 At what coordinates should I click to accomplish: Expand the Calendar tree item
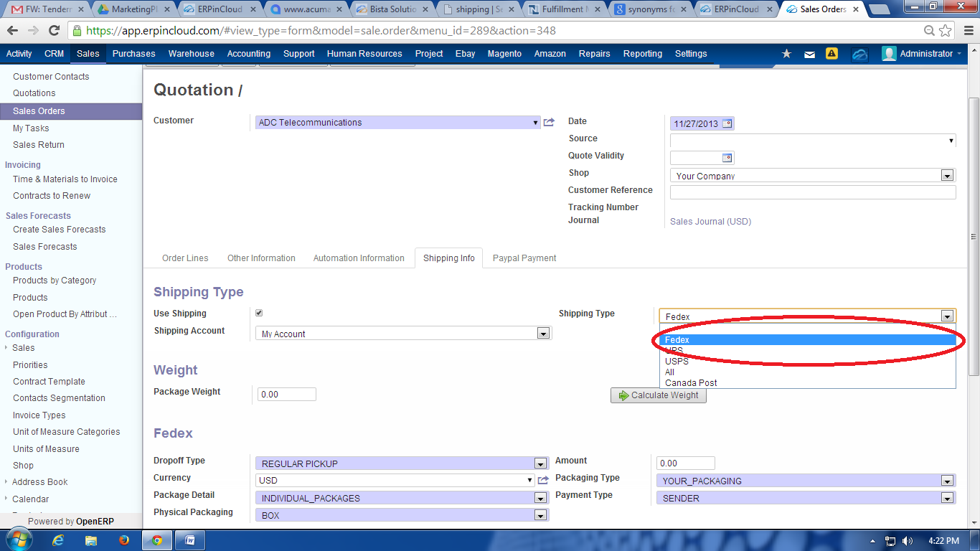tap(6, 499)
